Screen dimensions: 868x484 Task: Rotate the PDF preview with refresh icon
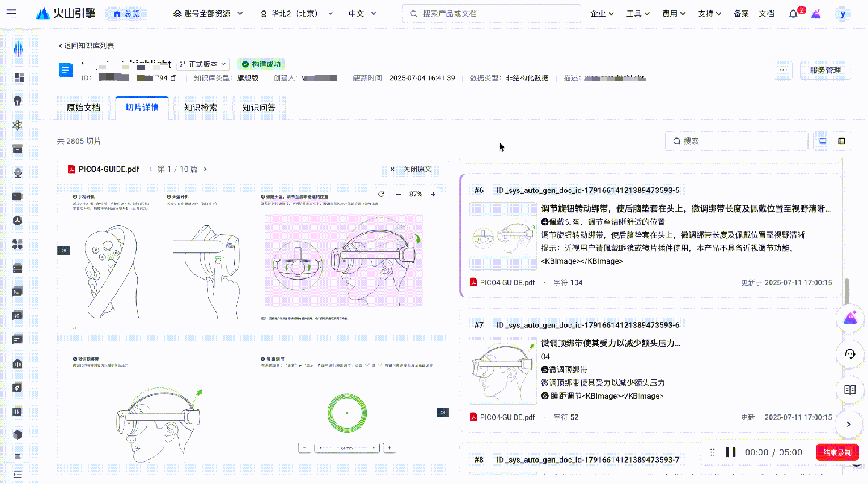click(381, 194)
